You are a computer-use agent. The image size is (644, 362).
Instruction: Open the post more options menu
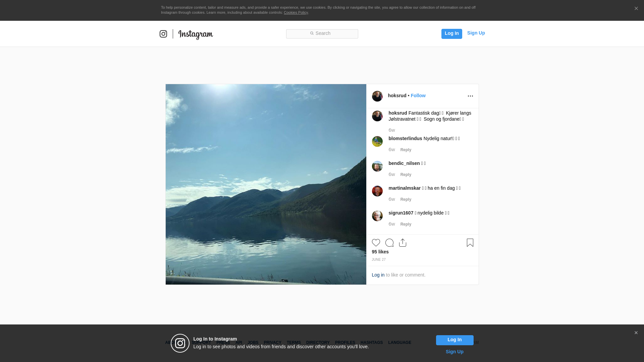470,96
